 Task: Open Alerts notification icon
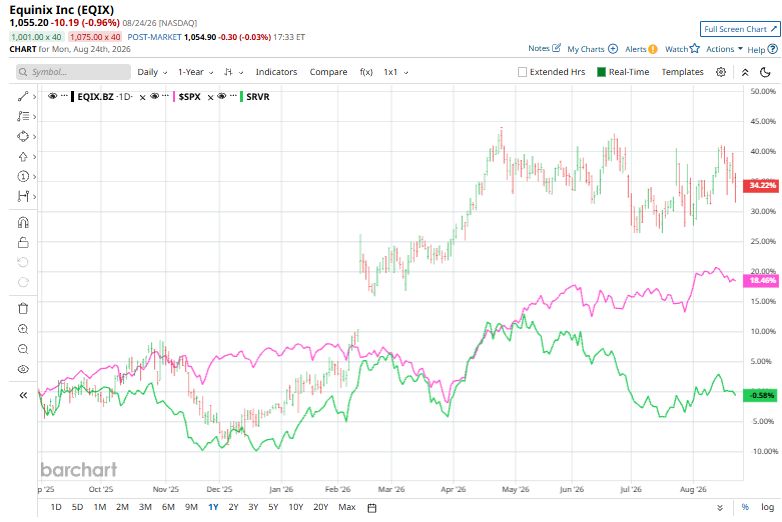(652, 49)
